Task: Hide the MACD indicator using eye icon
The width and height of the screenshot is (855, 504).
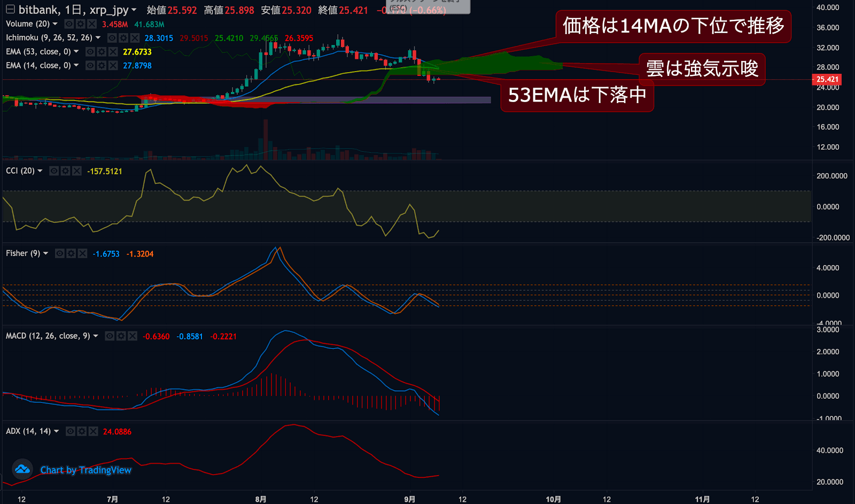Action: 110,336
